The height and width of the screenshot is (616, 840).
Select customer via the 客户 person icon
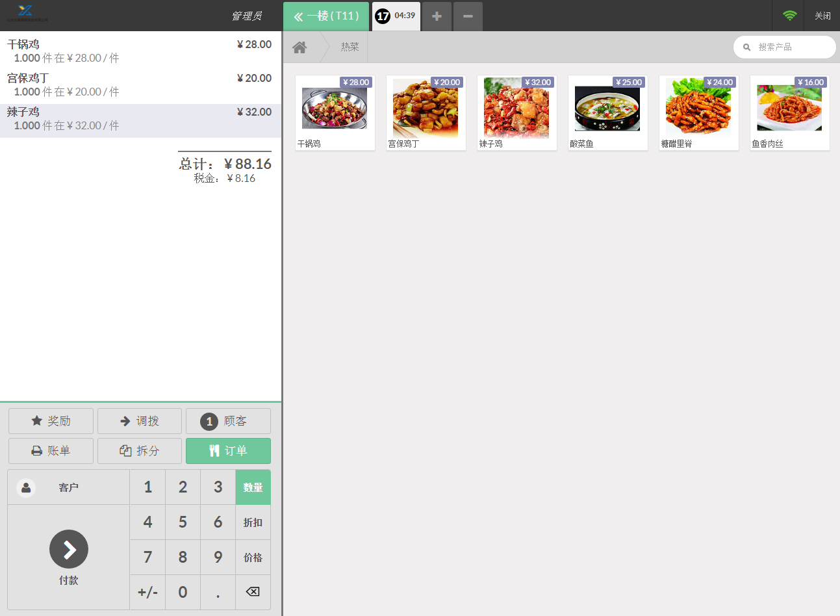point(26,487)
